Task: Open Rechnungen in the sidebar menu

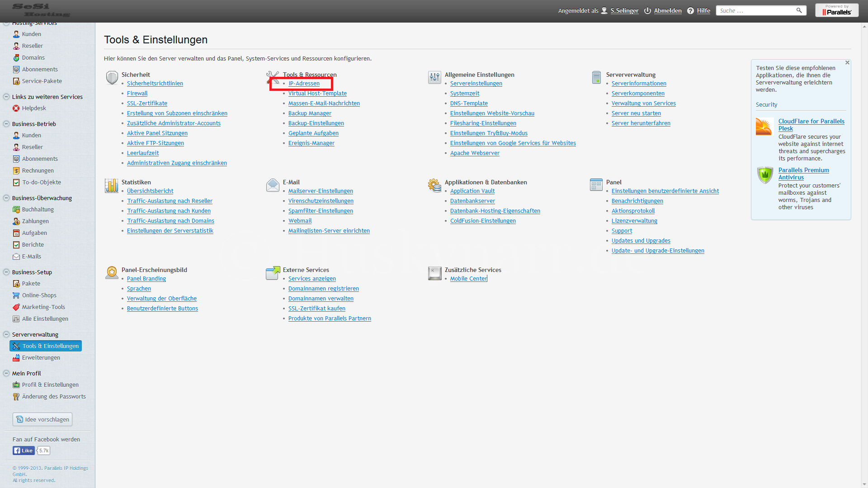Action: (x=38, y=170)
